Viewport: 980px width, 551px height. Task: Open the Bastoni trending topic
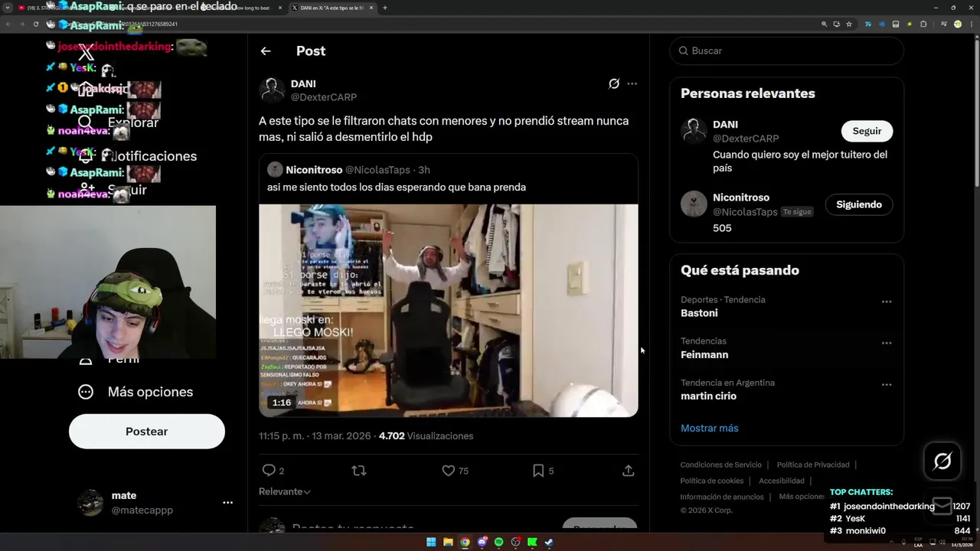point(699,313)
